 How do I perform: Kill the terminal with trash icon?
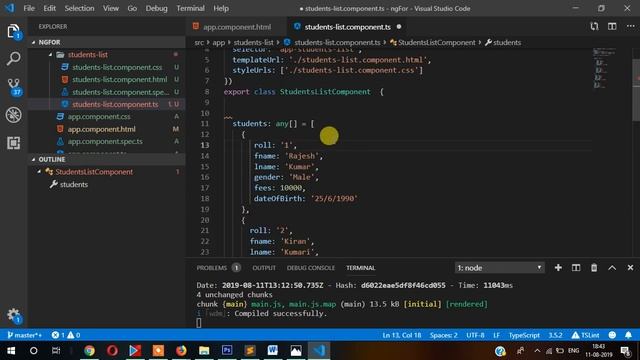[594, 268]
